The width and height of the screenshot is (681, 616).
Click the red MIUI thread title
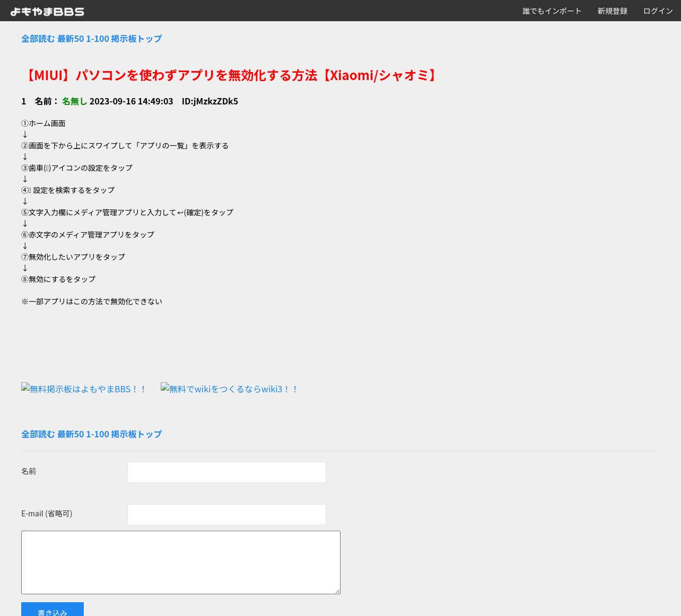(x=231, y=75)
